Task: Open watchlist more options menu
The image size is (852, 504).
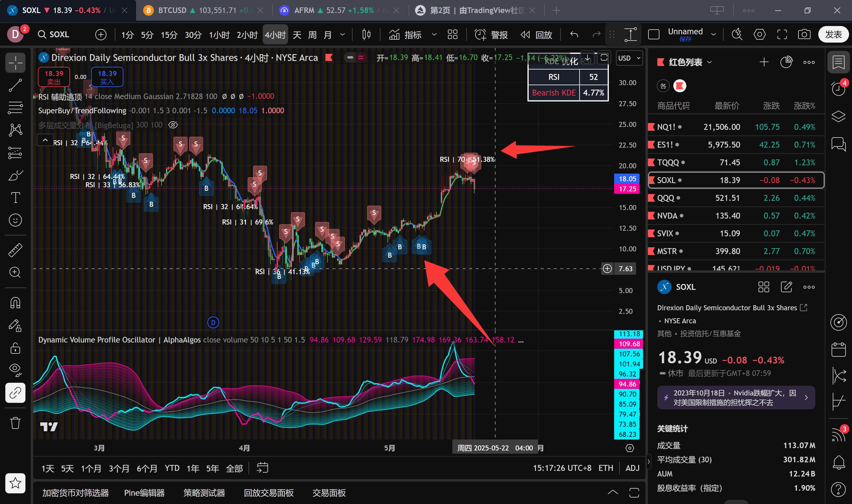Action: (x=809, y=62)
